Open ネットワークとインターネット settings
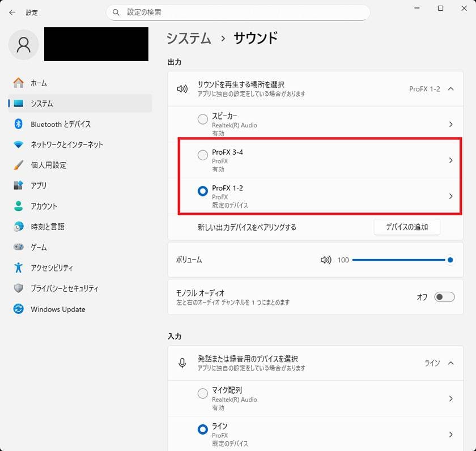The image size is (476, 451). pyautogui.click(x=80, y=145)
